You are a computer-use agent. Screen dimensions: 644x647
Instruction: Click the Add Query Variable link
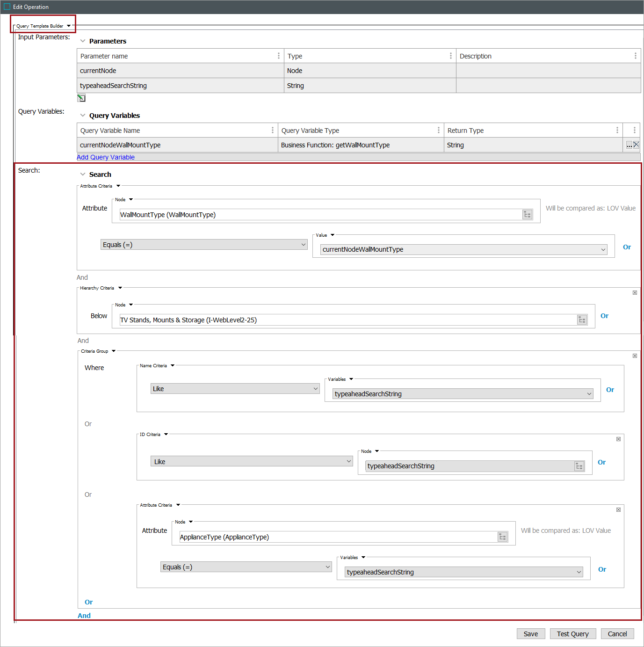106,157
